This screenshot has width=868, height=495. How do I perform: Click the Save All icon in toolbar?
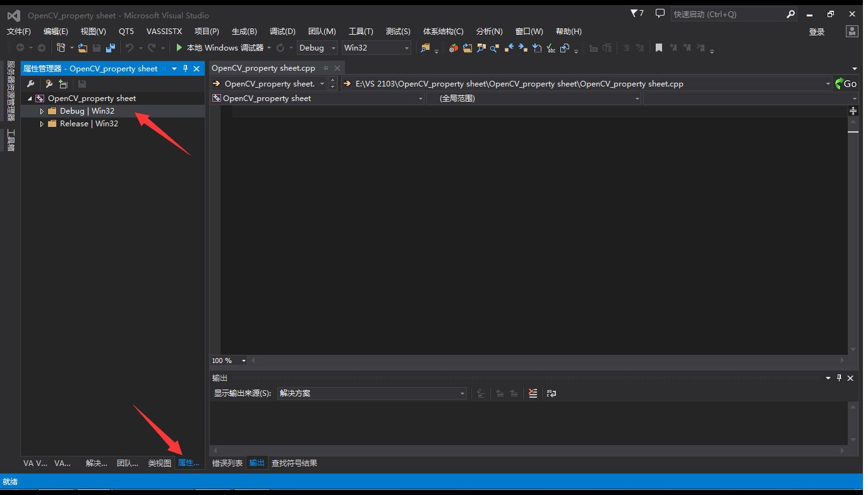111,47
